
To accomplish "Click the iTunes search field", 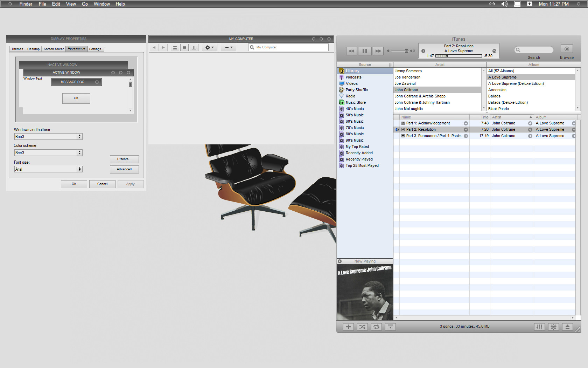I will click(534, 50).
